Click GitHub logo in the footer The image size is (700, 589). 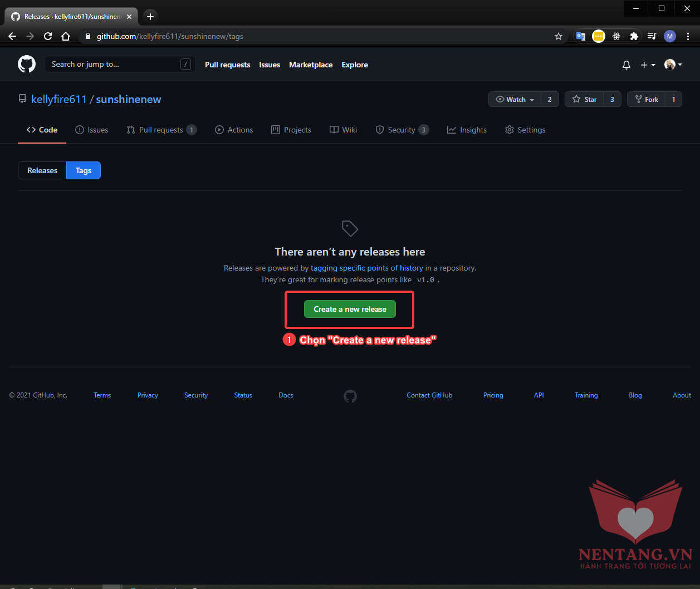[350, 396]
